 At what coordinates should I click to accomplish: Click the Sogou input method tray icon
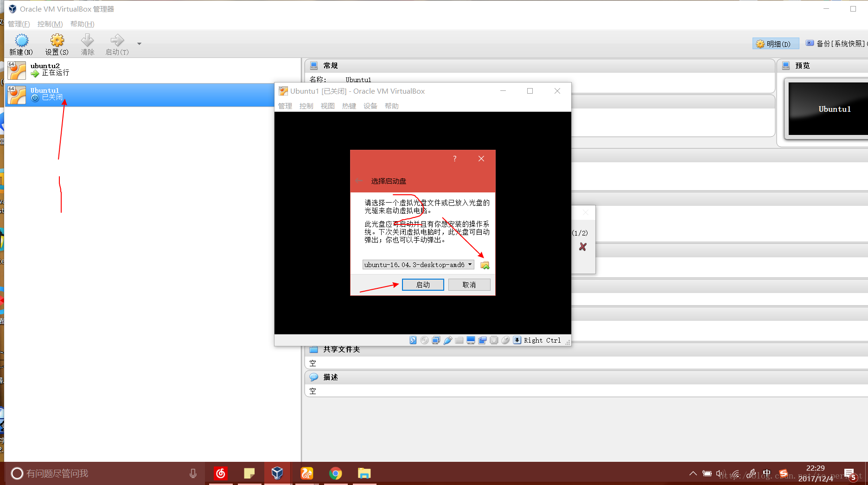tap(784, 473)
